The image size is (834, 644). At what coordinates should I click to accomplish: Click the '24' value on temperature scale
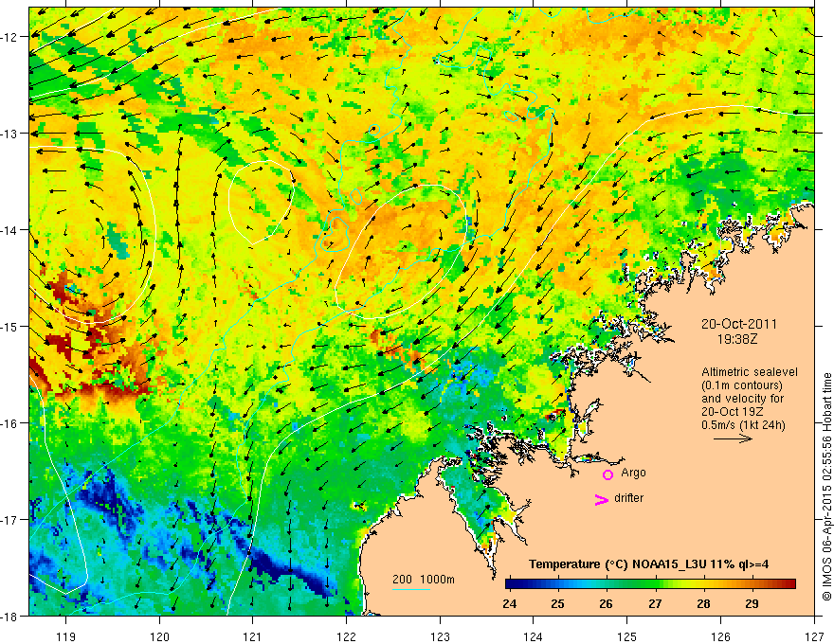point(509,604)
